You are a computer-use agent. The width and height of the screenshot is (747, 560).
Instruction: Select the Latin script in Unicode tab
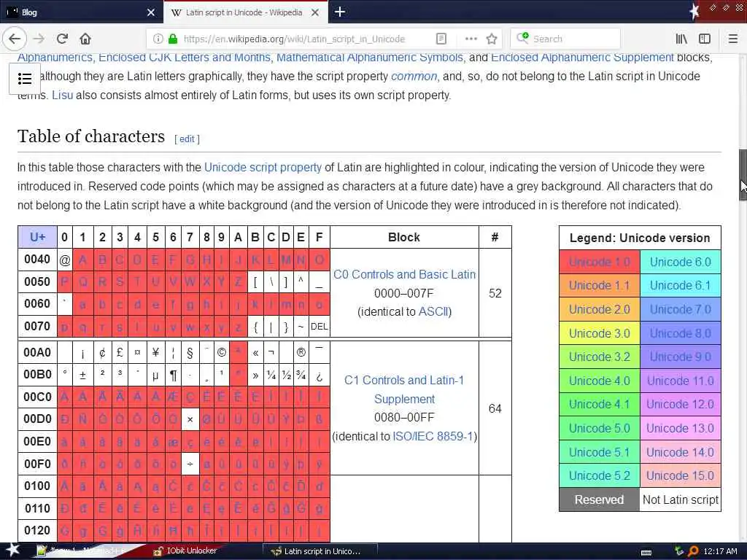pyautogui.click(x=245, y=12)
